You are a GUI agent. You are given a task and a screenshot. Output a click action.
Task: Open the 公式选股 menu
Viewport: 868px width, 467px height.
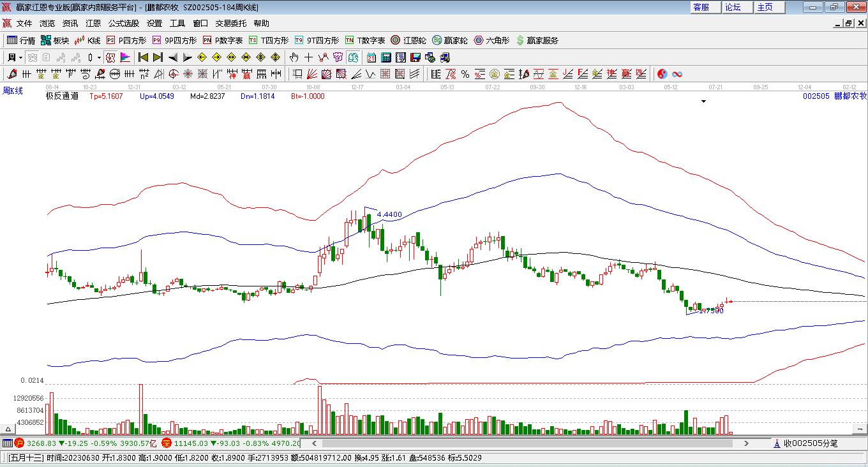124,24
